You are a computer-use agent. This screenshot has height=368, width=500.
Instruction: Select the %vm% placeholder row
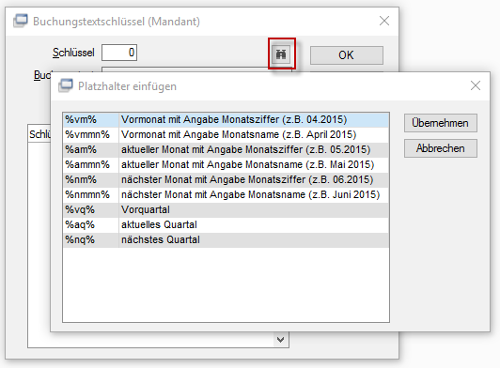(226, 120)
